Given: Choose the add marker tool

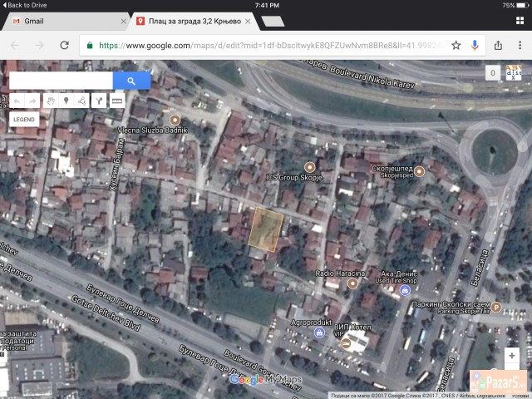Looking at the screenshot, I should pos(66,101).
